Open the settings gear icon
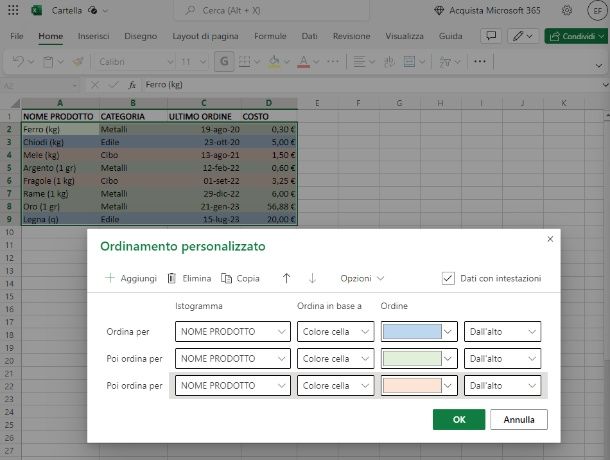This screenshot has height=460, width=610. (567, 11)
